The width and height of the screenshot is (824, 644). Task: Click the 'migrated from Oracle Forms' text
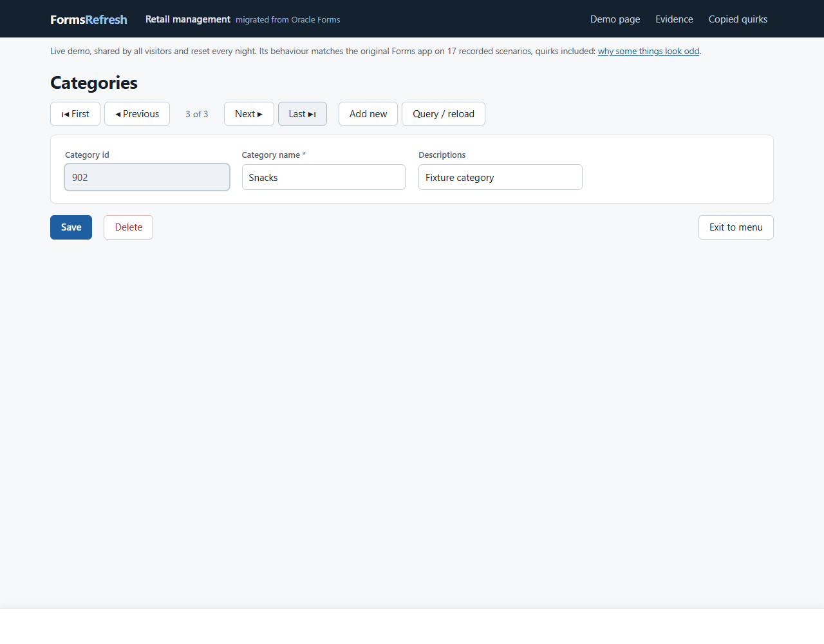click(x=288, y=20)
